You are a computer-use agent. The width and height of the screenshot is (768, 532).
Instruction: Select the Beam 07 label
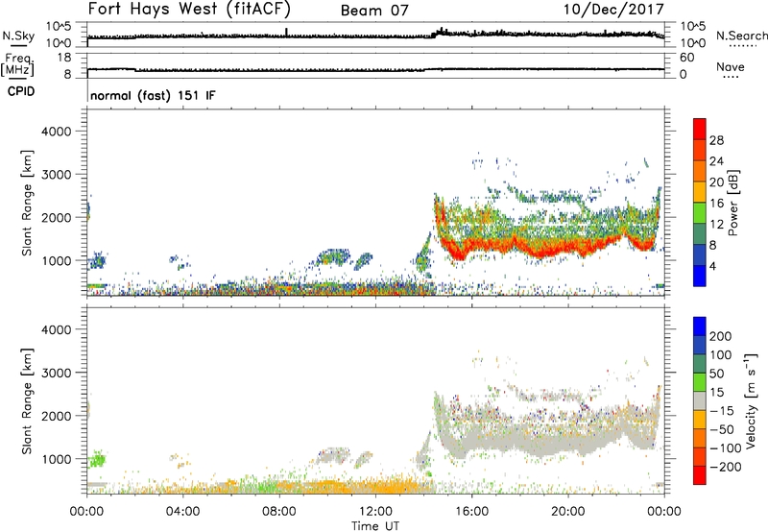tap(374, 11)
